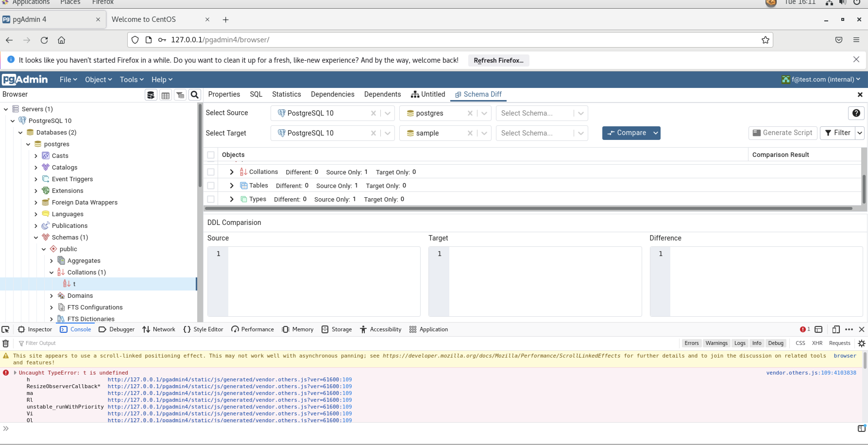Activate the element picker icon in devtools
Screen dimensions: 868x445
(6, 329)
